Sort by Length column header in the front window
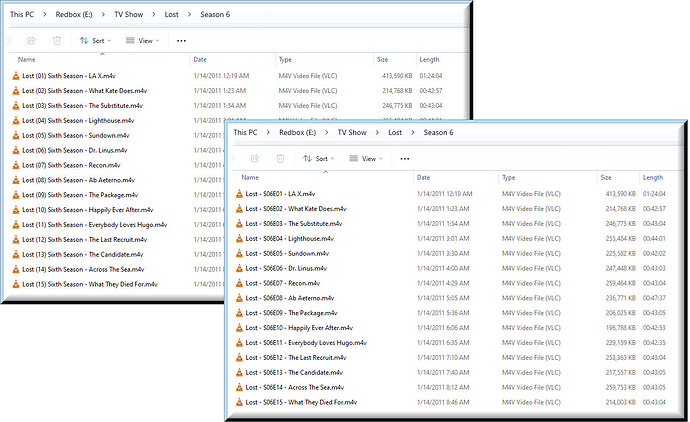Viewport: 690px width, 422px height. click(x=653, y=177)
